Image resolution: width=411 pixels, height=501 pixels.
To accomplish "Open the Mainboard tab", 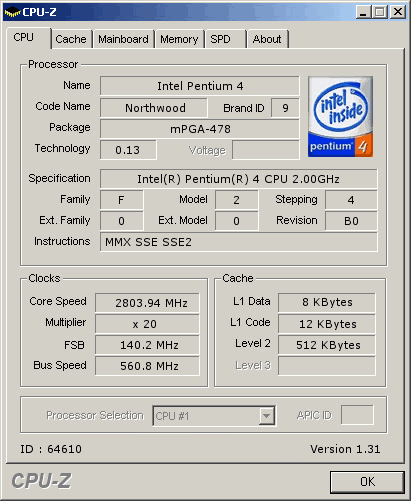I will coord(123,39).
